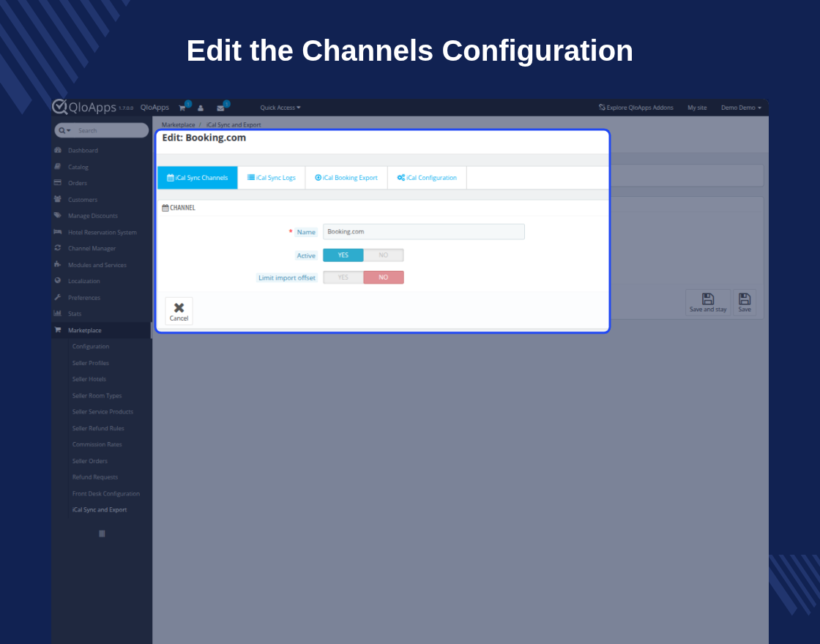820x644 pixels.
Task: Open the Demo Demo user dropdown
Action: tap(741, 108)
